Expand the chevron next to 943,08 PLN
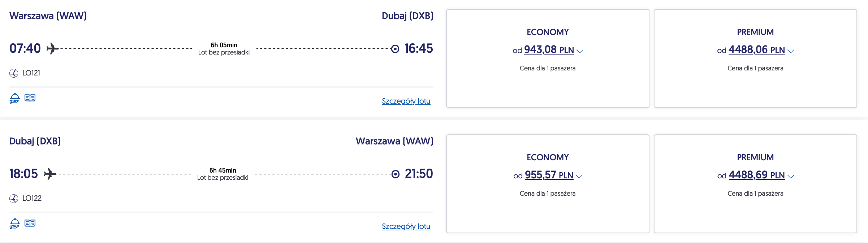Image resolution: width=868 pixels, height=243 pixels. tap(580, 51)
